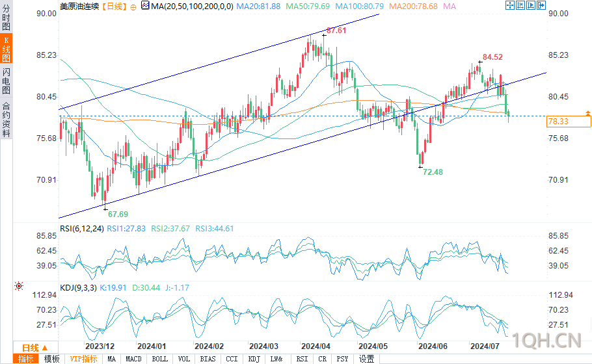The height and width of the screenshot is (364, 592).
Task: Click the RSI(6,12,24) panel label
Action: pos(81,229)
